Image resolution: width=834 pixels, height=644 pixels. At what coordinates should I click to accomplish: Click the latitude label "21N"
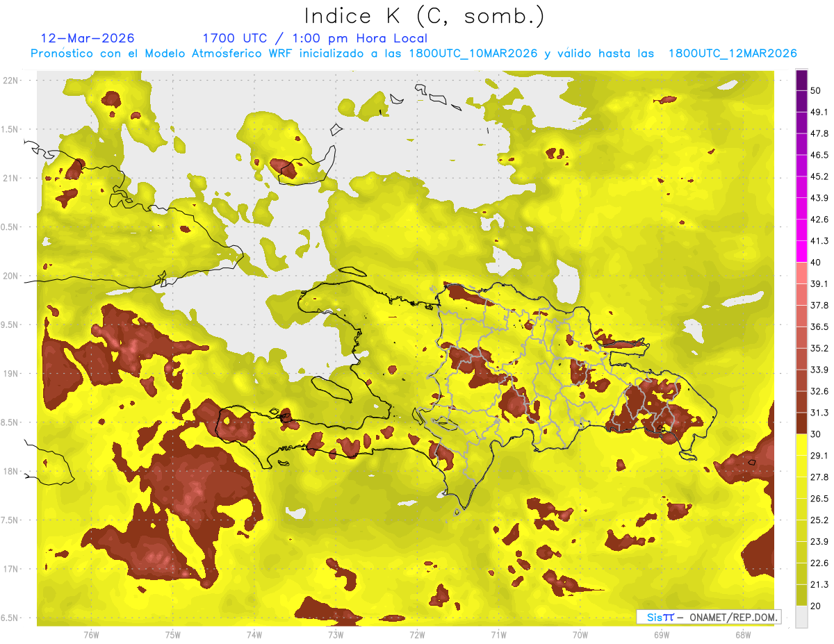click(x=11, y=178)
